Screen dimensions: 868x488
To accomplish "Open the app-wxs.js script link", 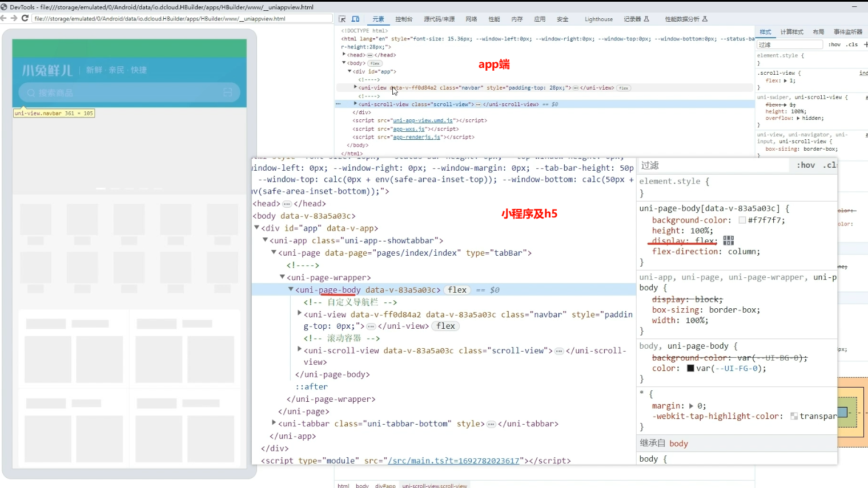I will tap(409, 129).
